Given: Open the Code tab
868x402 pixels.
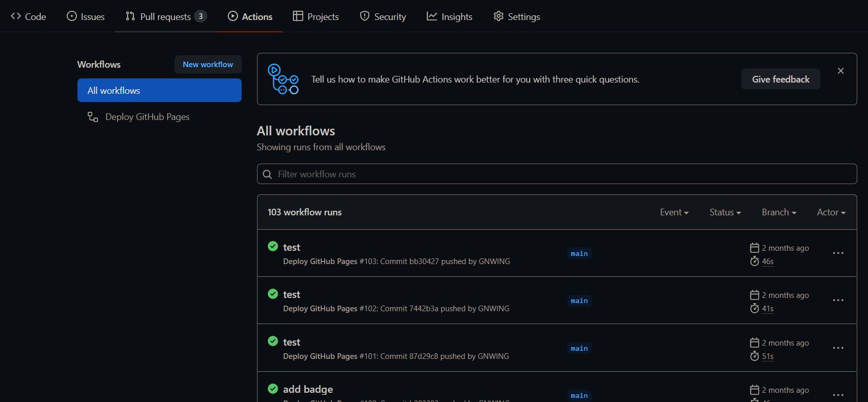Looking at the screenshot, I should 28,16.
